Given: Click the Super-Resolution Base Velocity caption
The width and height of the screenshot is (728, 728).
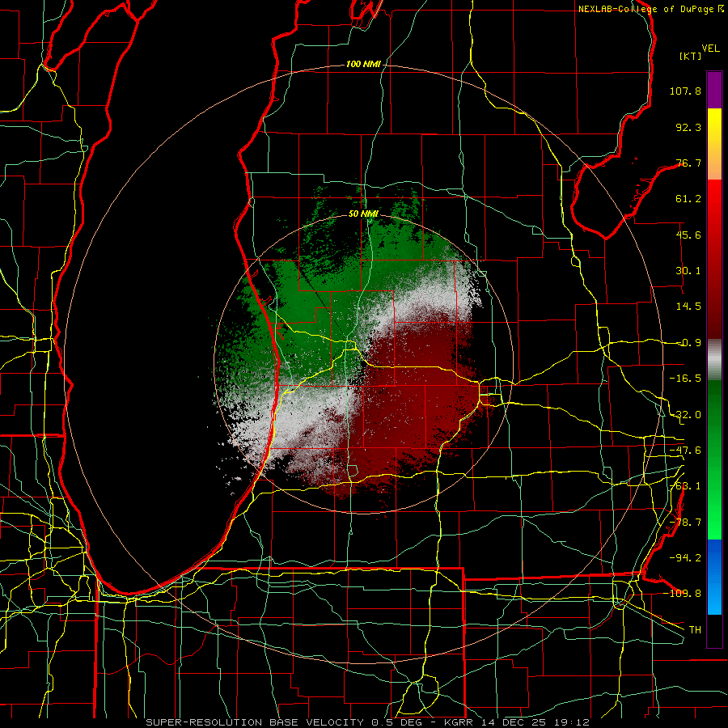Looking at the screenshot, I should 368,722.
